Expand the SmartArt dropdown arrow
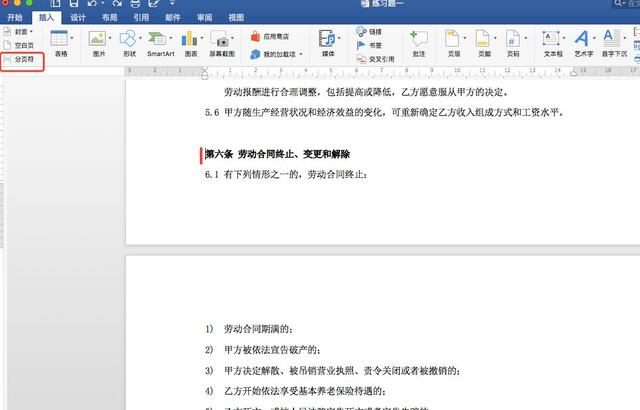 pyautogui.click(x=171, y=38)
